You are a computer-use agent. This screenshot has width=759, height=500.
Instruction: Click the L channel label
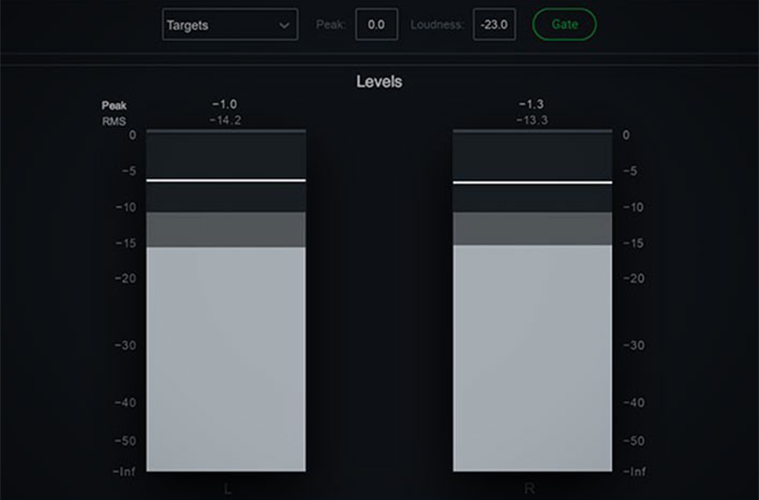[x=227, y=488]
